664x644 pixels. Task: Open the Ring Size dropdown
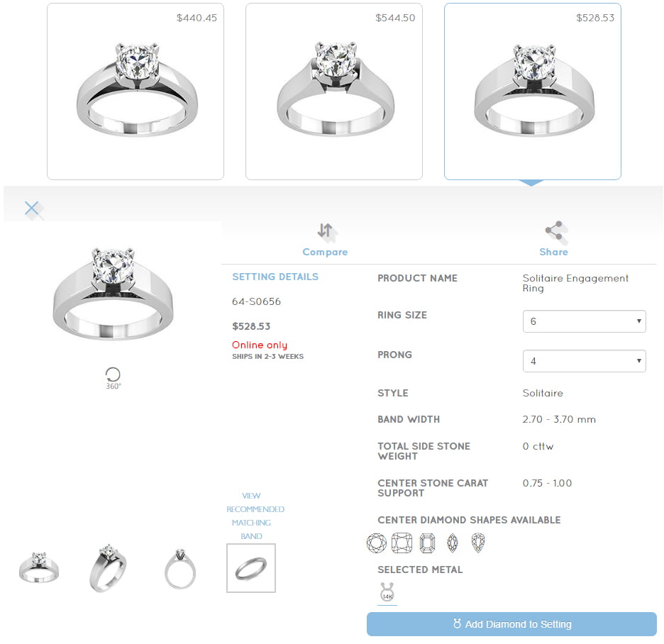tap(584, 321)
